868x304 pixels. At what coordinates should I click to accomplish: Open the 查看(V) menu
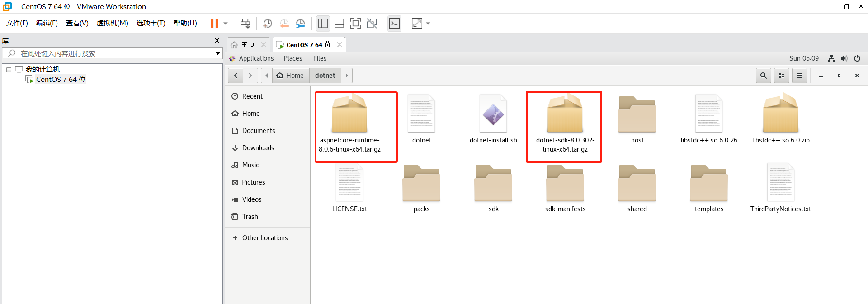coord(77,23)
